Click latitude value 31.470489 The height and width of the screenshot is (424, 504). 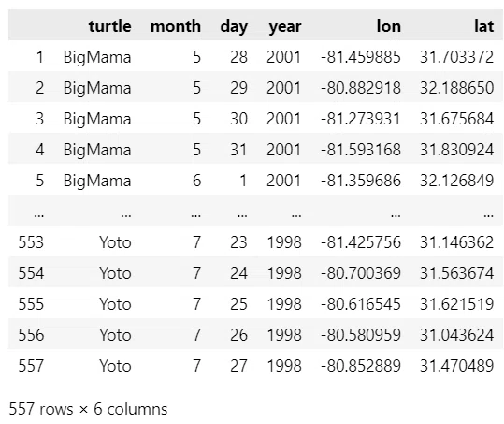point(456,366)
